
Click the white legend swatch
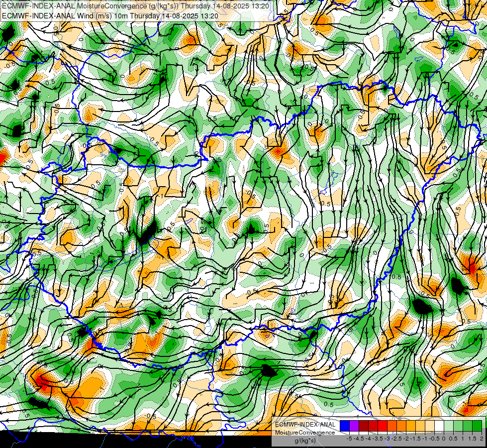[439, 426]
